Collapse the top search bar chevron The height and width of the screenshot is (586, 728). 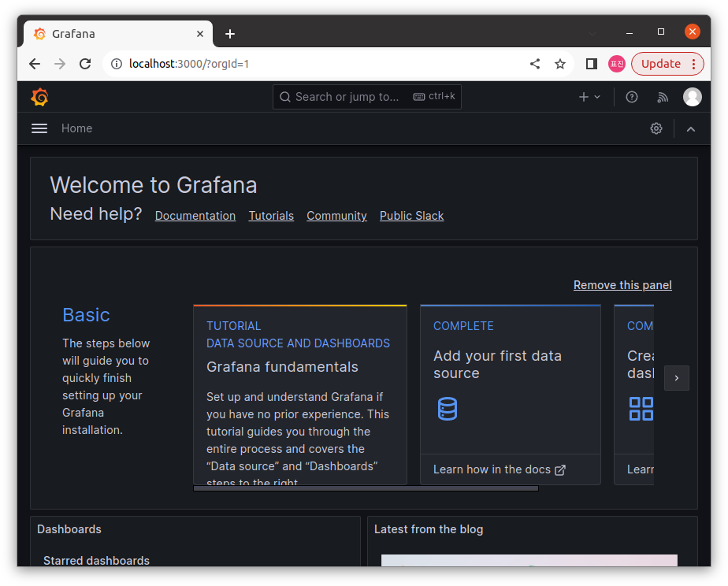point(691,129)
